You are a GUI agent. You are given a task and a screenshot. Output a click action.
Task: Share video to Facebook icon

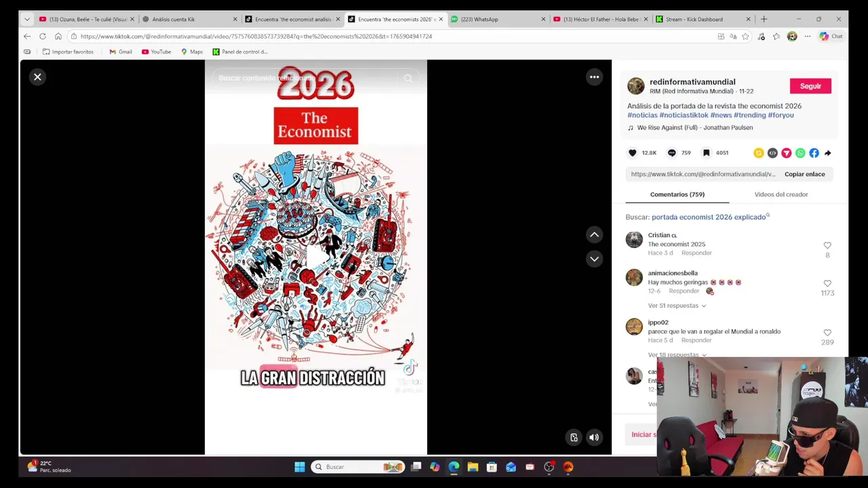tap(814, 153)
